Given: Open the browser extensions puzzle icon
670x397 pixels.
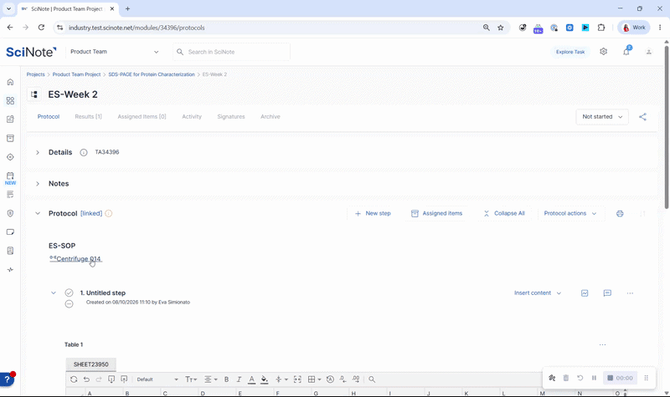Looking at the screenshot, I should click(601, 27).
